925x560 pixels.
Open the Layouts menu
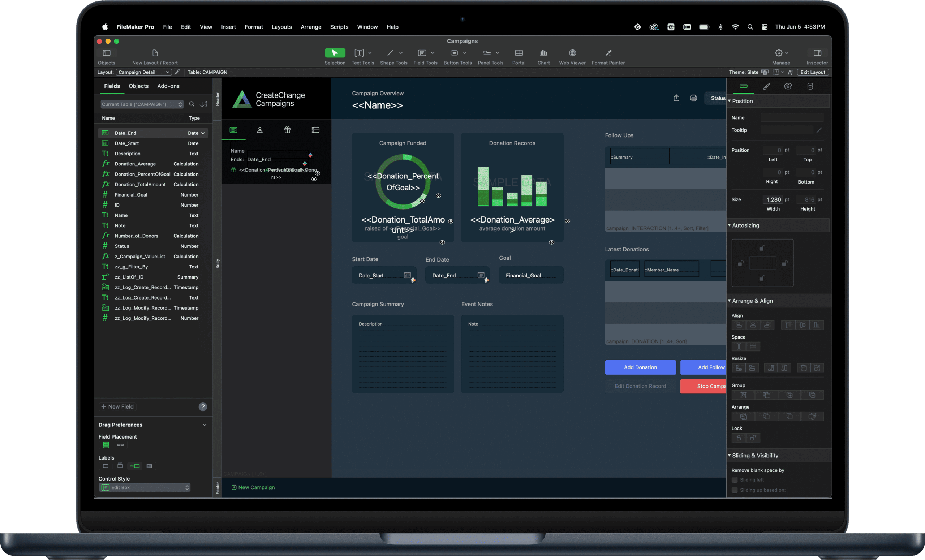281,27
